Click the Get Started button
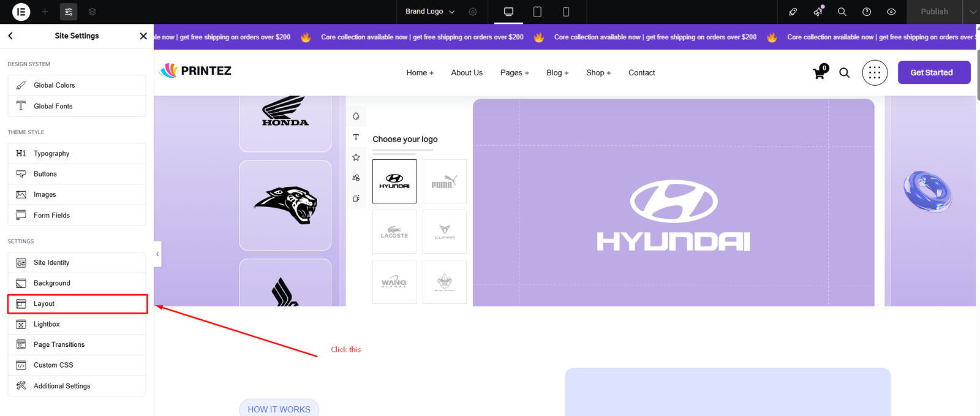Image resolution: width=980 pixels, height=416 pixels. (933, 72)
